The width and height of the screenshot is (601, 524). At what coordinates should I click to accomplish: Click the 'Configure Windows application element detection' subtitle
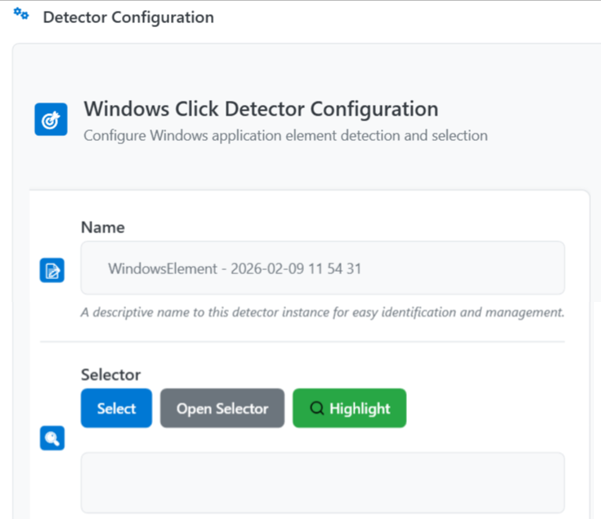pyautogui.click(x=286, y=136)
